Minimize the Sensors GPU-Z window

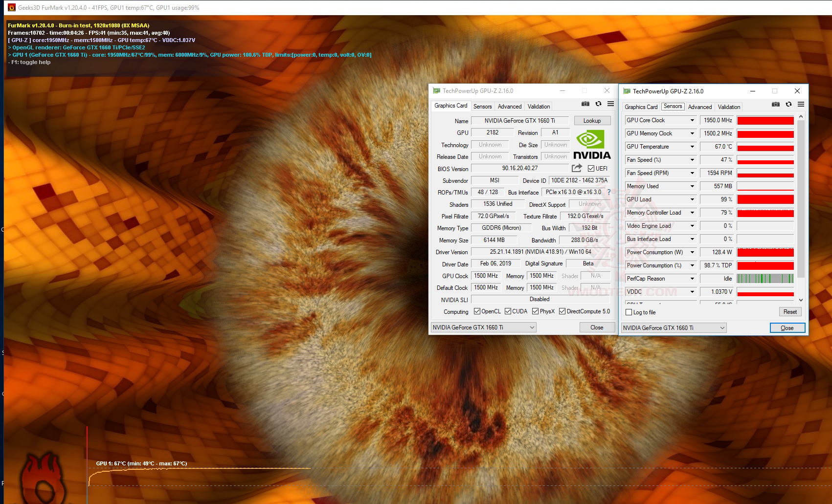753,91
